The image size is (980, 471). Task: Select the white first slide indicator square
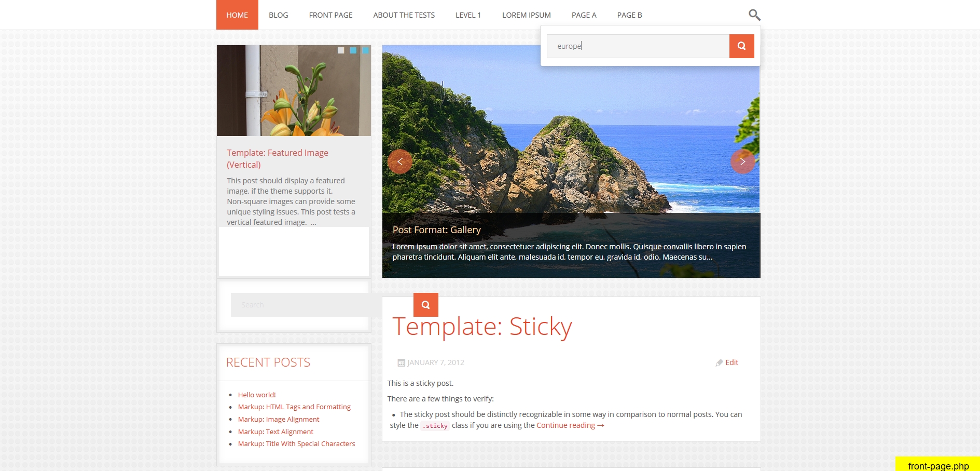pos(341,50)
